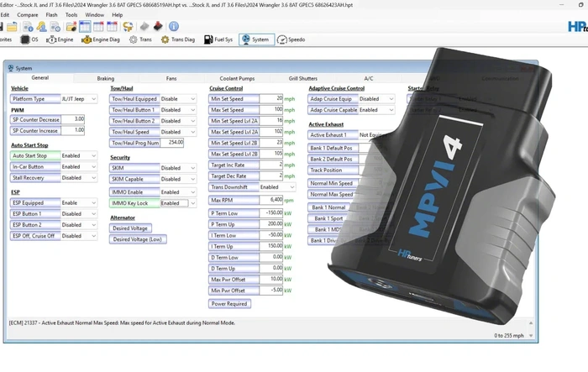Click the Bank 1 Sport button
588x372 pixels.
point(329,218)
